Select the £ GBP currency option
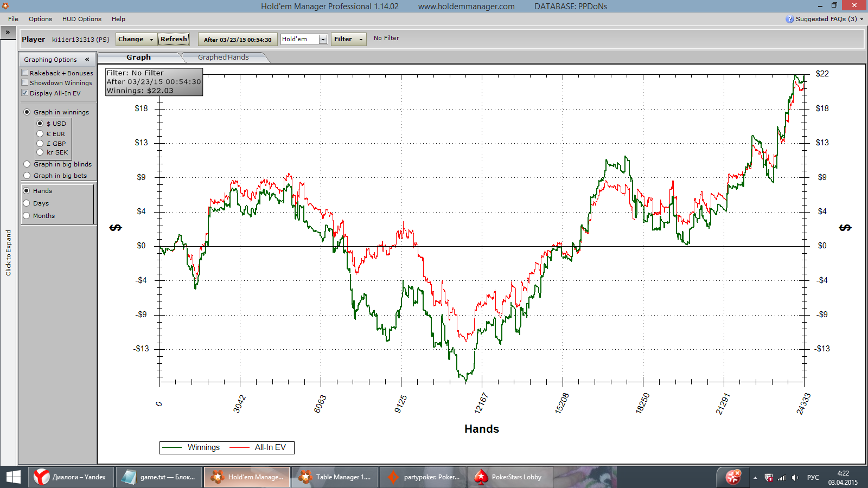The image size is (868, 488). [40, 144]
